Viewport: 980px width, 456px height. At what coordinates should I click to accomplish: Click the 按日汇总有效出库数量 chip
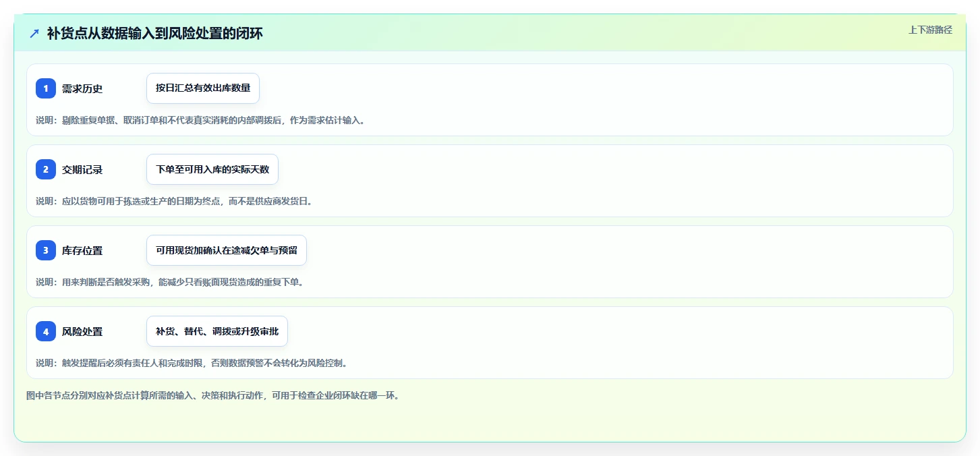click(x=203, y=88)
